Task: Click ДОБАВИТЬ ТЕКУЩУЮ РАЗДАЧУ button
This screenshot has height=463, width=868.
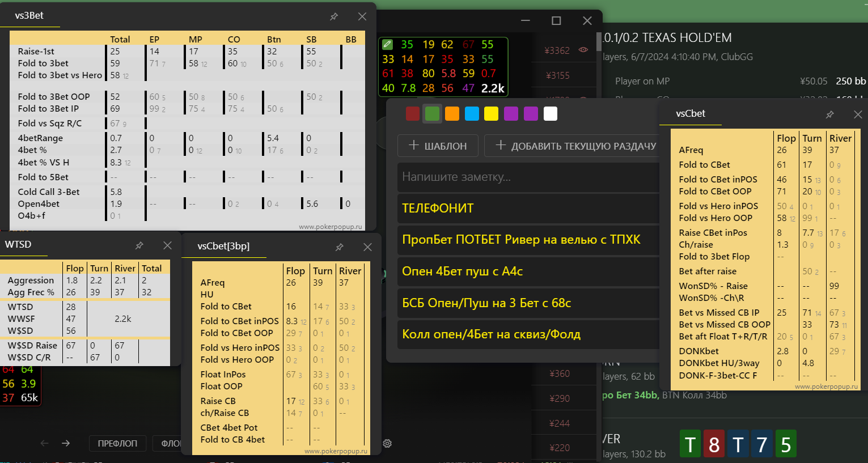Action: (573, 146)
